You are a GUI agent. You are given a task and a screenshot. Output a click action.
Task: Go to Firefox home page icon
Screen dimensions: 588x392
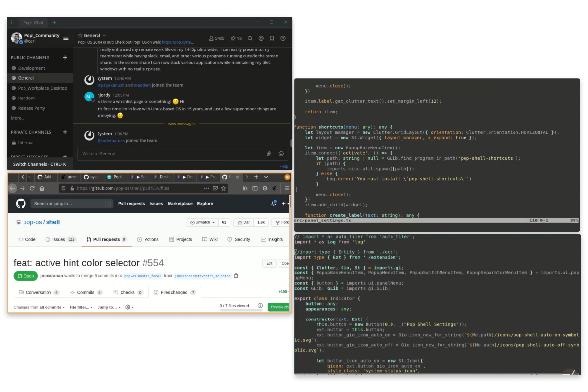pos(42,188)
